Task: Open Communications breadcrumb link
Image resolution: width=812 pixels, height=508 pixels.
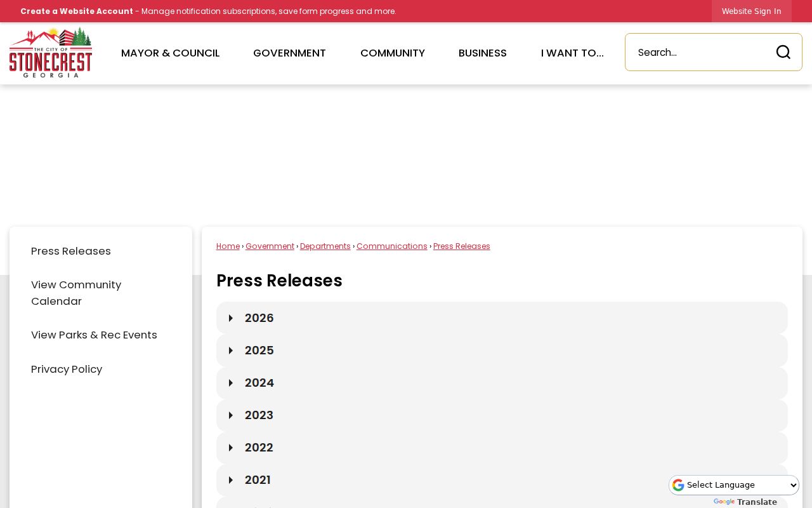Action: pyautogui.click(x=392, y=246)
